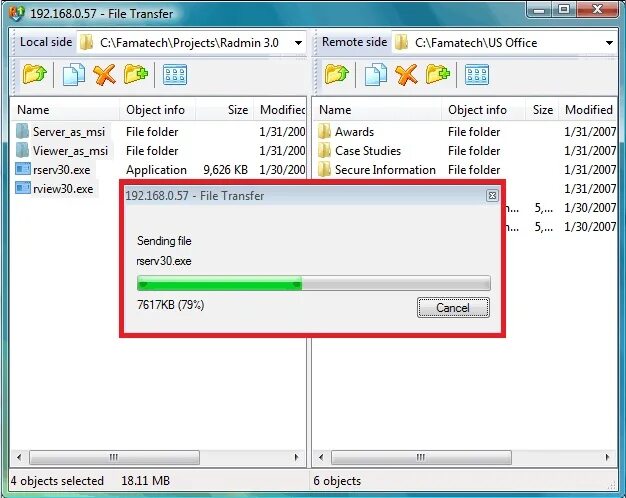The height and width of the screenshot is (498, 626).
Task: Copy selected files on local side toolbar
Action: 74,74
